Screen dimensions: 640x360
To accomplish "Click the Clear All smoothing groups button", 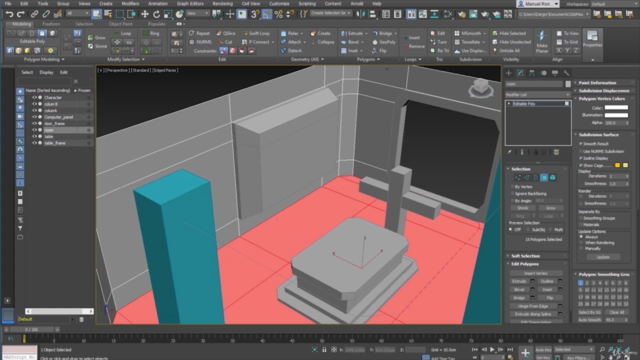I will point(617,312).
